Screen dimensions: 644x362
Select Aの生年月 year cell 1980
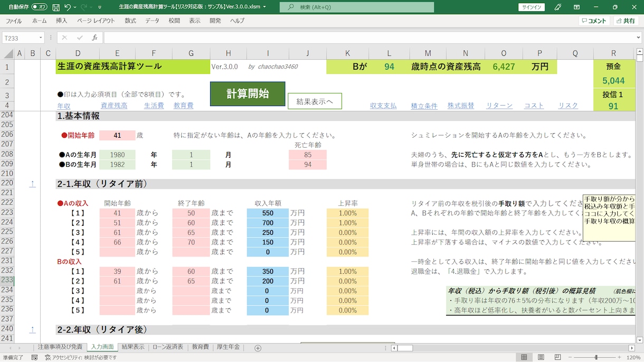point(117,155)
